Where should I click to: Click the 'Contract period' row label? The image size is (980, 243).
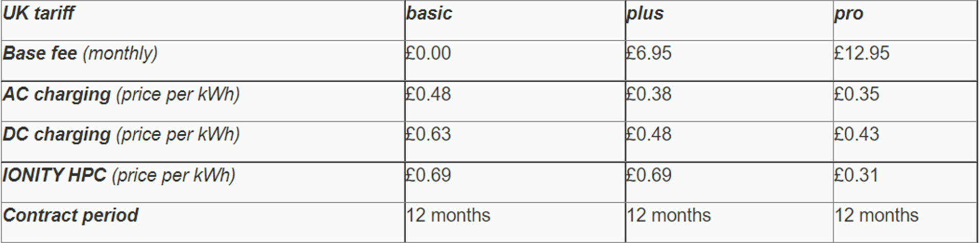[70, 215]
